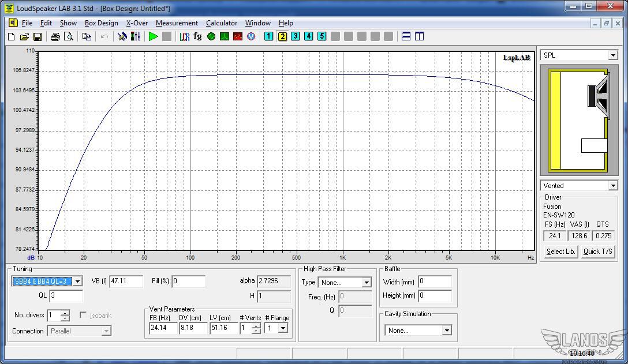The height and width of the screenshot is (364, 628).
Task: Save the box design with floppy icon
Action: click(x=38, y=37)
